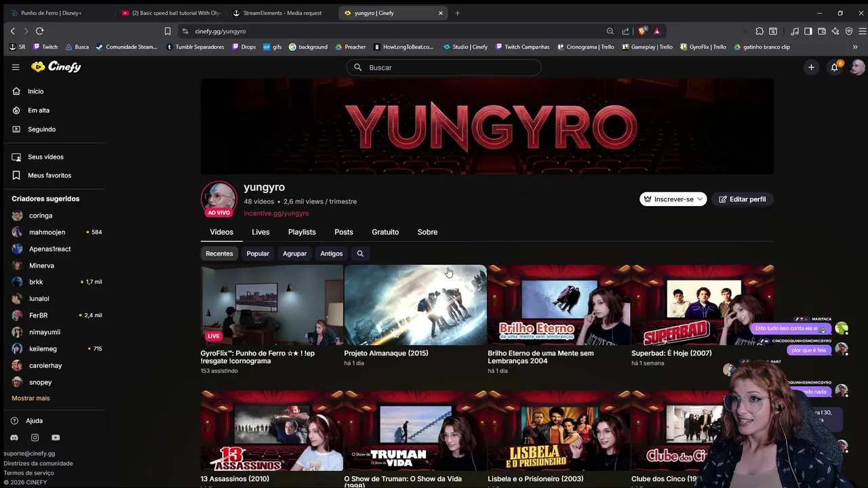Expand Mostrar mais suggested creators
The height and width of the screenshot is (488, 868).
click(31, 399)
